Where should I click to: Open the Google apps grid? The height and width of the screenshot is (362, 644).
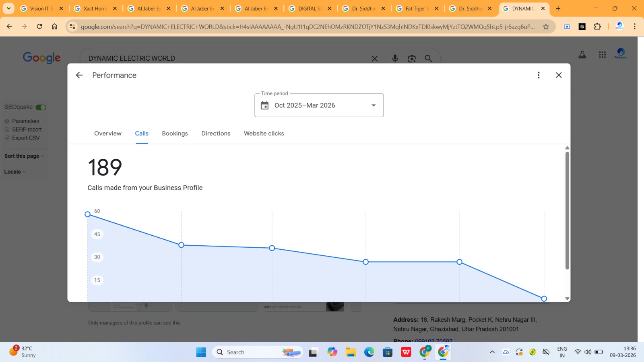602,55
